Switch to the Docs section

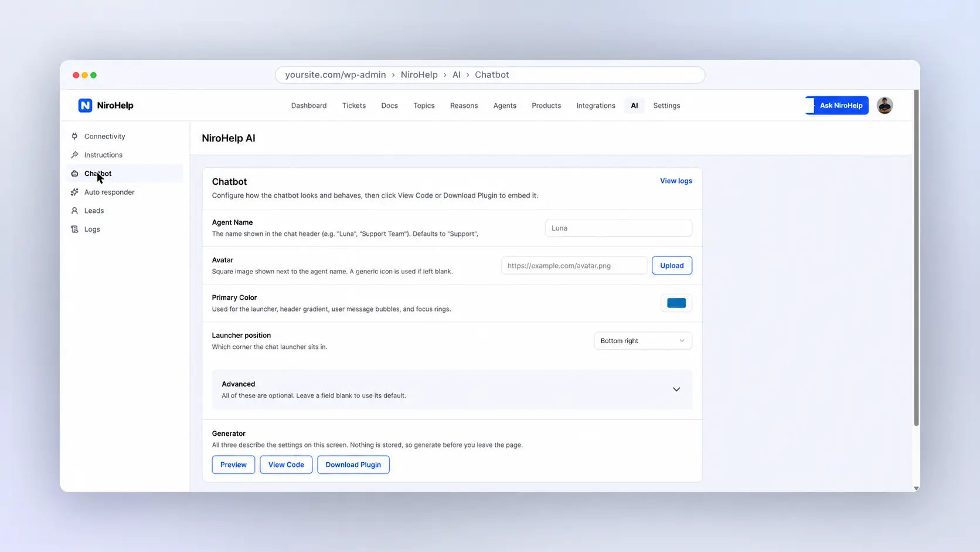(389, 106)
